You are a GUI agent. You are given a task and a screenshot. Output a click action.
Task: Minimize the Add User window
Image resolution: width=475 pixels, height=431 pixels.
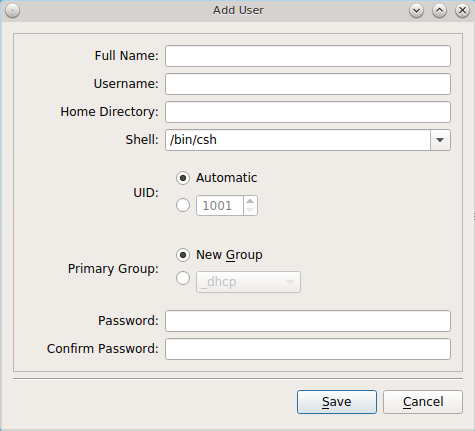pos(416,11)
